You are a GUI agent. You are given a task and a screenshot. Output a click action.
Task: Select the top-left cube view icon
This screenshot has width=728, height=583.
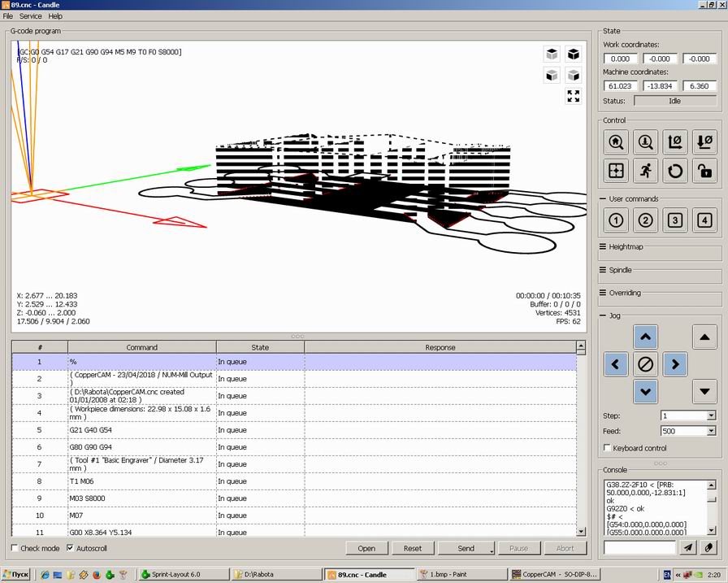[x=552, y=54]
